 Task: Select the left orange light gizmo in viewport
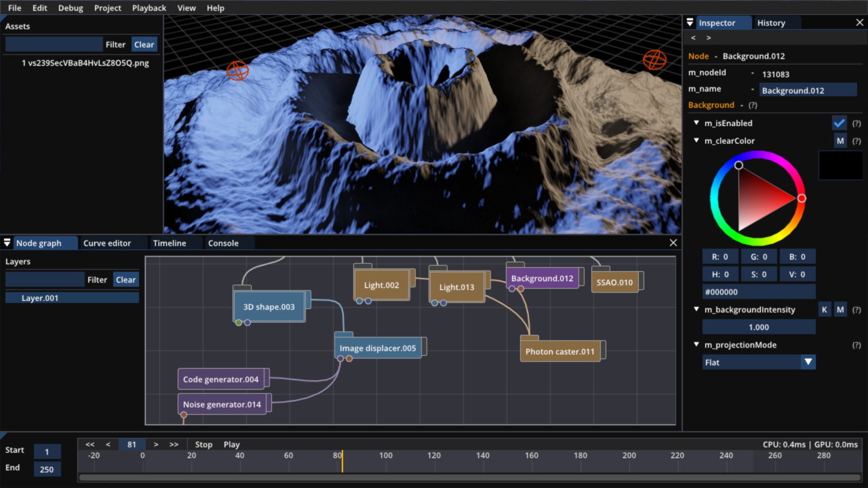coord(237,70)
